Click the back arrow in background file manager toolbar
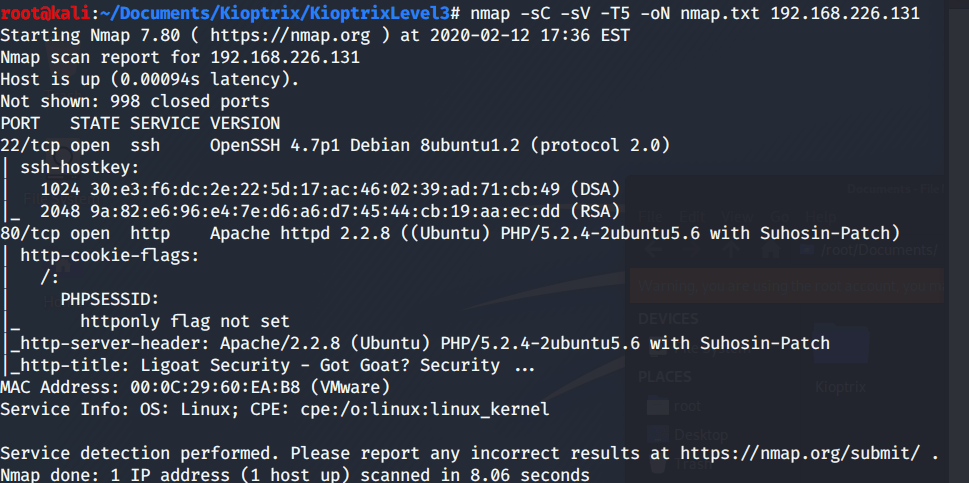 (x=653, y=250)
